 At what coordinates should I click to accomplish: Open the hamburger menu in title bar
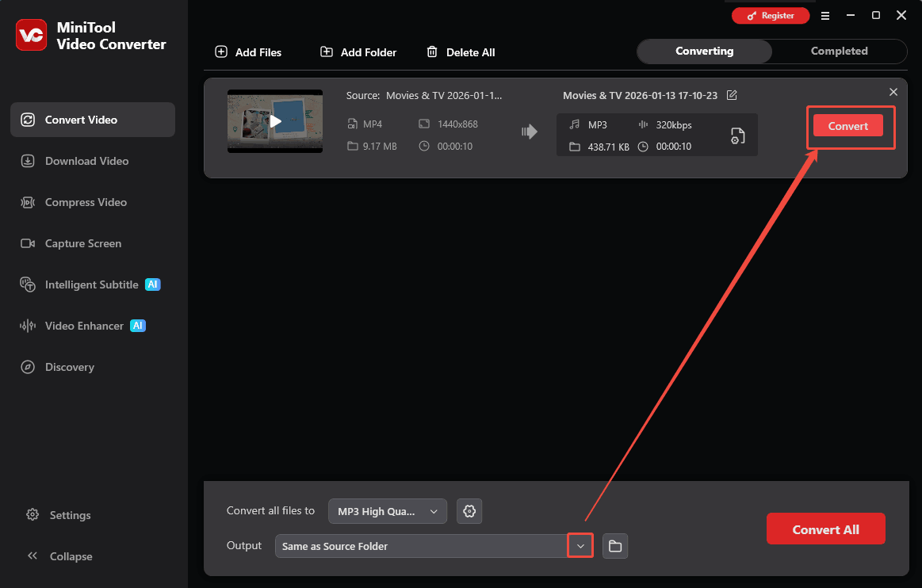[825, 16]
